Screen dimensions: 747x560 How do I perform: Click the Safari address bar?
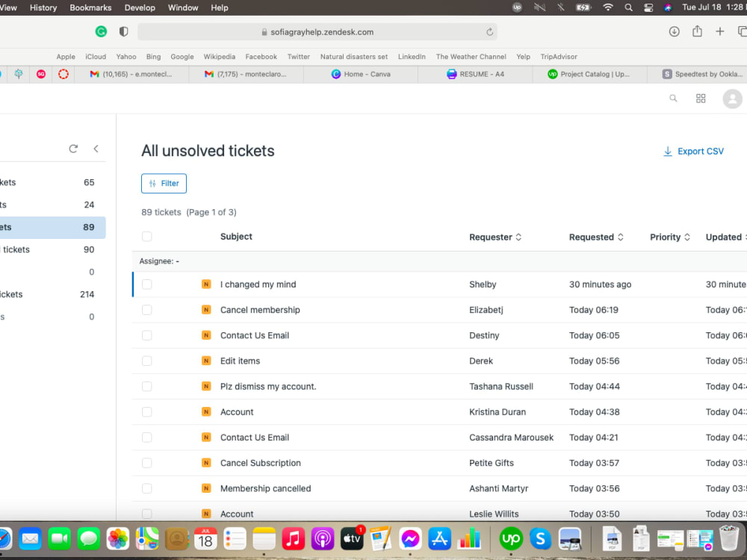pyautogui.click(x=317, y=32)
